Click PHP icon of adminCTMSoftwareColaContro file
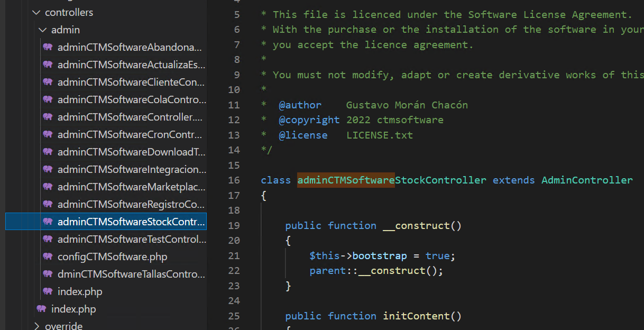This screenshot has height=330, width=644. tap(48, 99)
